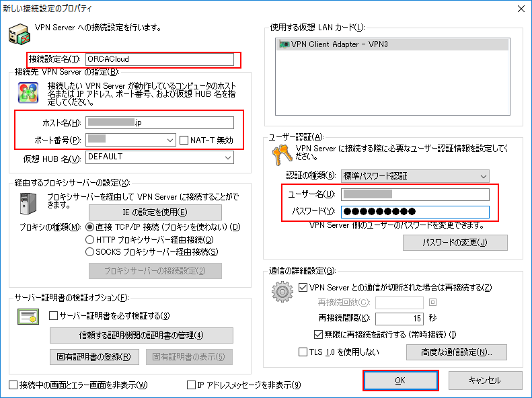The width and height of the screenshot is (532, 398).
Task: Select VPN Client Adapter - VPN3 entry
Action: [393, 44]
